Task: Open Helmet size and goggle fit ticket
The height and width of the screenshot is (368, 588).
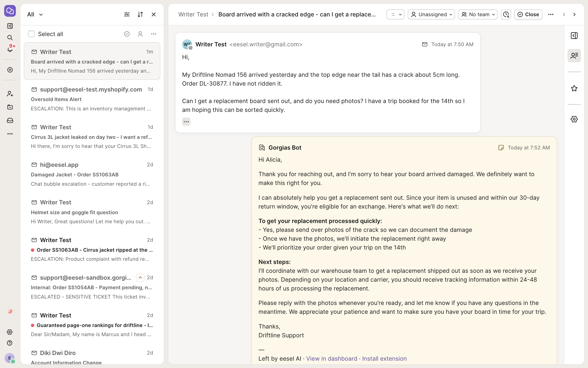Action: tap(92, 212)
